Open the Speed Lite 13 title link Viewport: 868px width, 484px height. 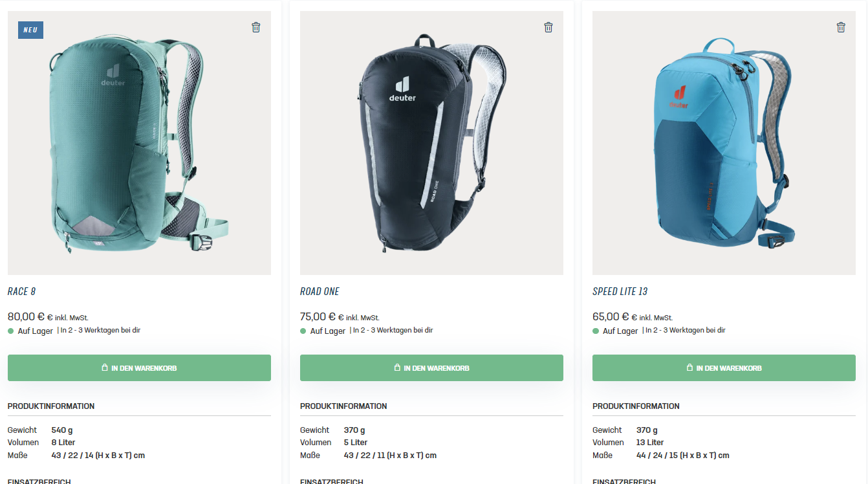(620, 291)
